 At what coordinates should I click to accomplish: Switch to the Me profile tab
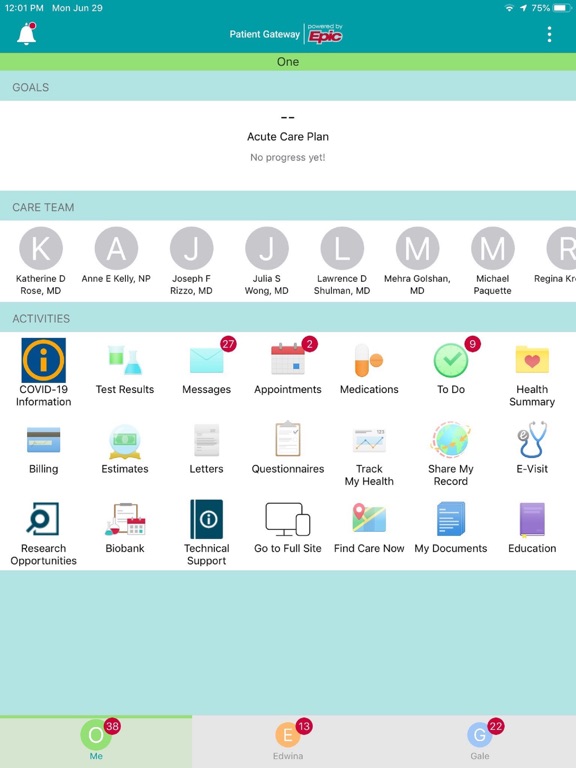click(96, 741)
